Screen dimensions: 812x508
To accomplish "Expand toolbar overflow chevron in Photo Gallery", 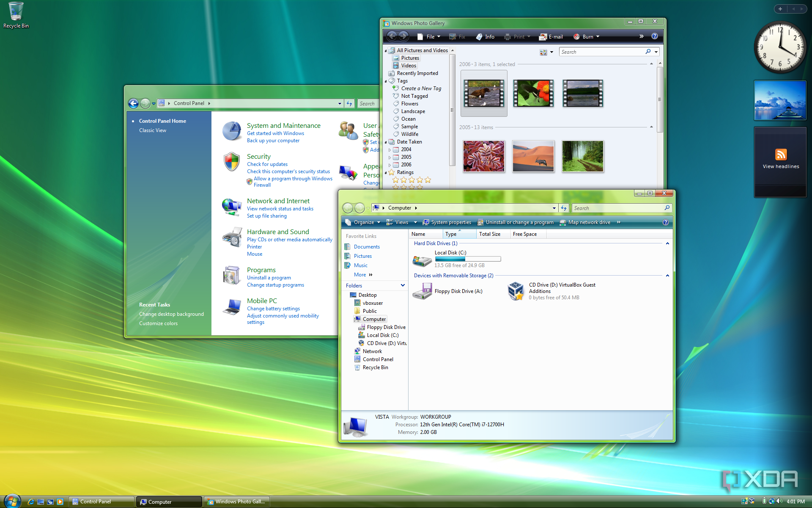I will coord(642,36).
